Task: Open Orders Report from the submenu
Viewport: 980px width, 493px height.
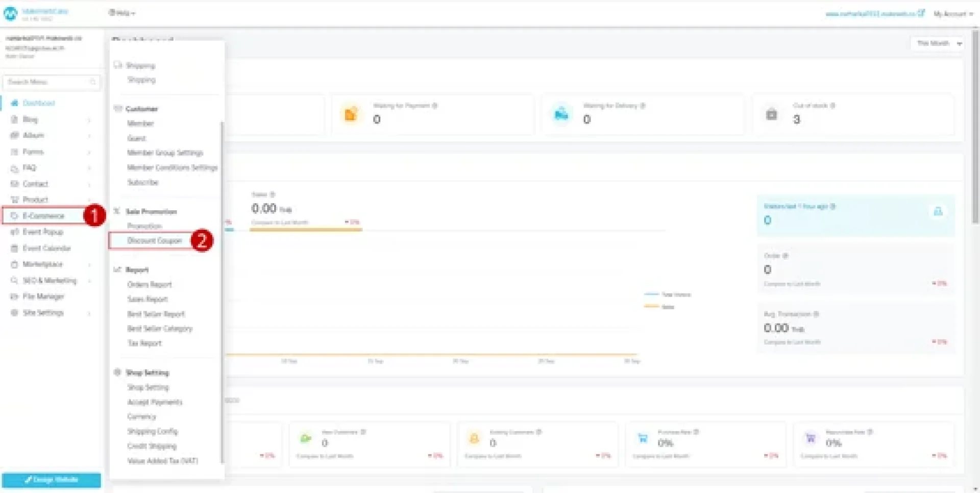Action: click(x=150, y=285)
